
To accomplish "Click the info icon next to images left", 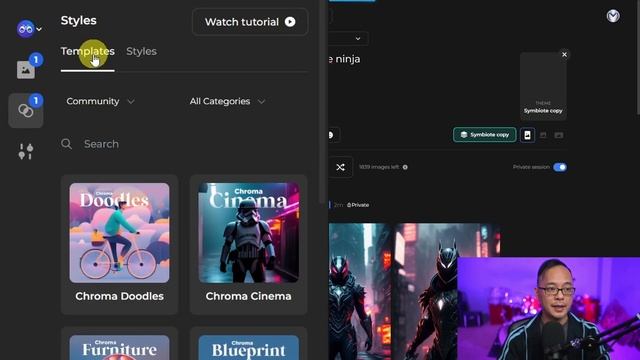I will pos(405,167).
